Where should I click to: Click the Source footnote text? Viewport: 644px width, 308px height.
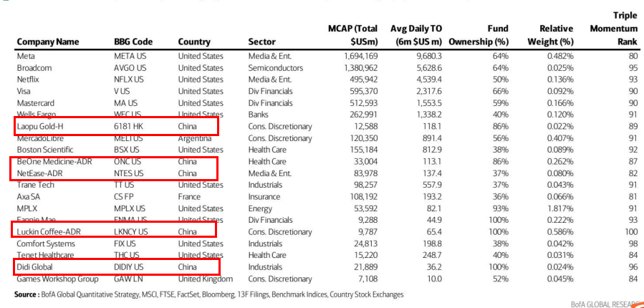coord(208,294)
